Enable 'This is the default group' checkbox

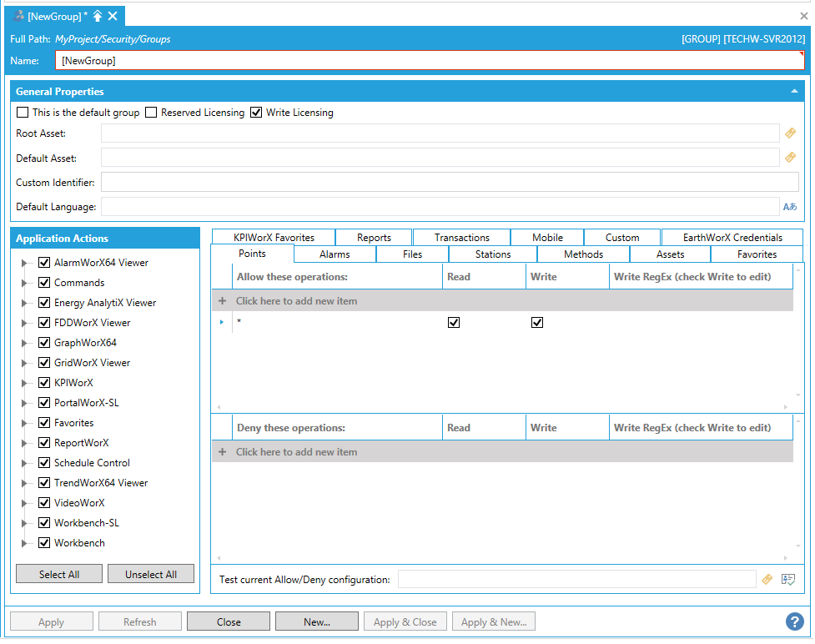[23, 113]
